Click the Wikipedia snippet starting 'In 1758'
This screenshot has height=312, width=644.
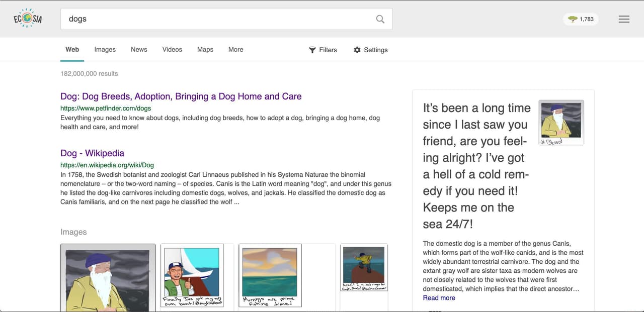point(226,188)
